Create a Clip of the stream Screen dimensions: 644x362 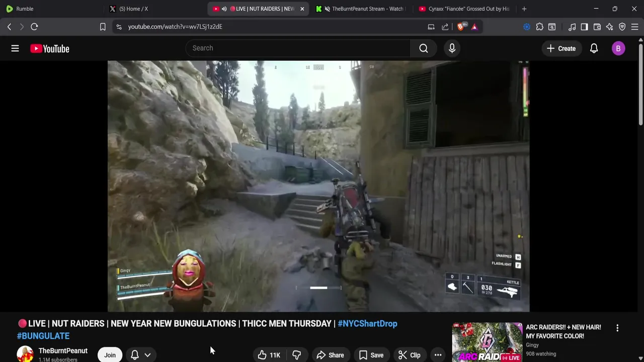[409, 355]
